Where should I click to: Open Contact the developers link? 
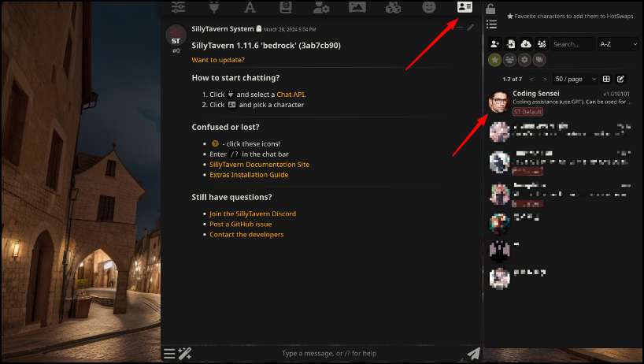pyautogui.click(x=246, y=234)
